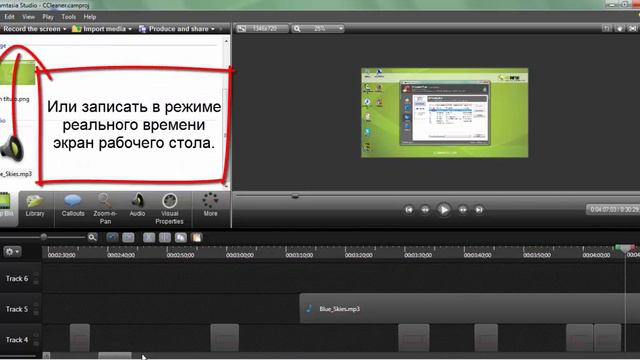
Task: Open the Audio tab
Action: coord(137,206)
